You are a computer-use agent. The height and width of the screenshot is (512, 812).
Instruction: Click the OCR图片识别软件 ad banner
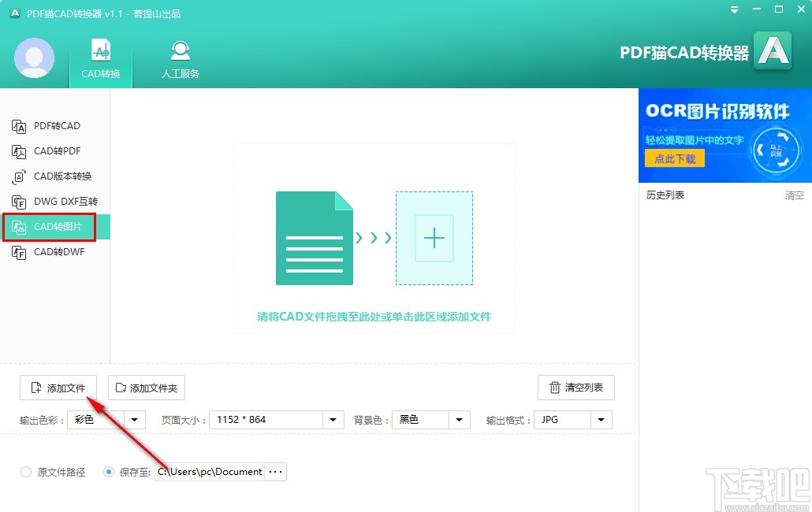click(725, 135)
